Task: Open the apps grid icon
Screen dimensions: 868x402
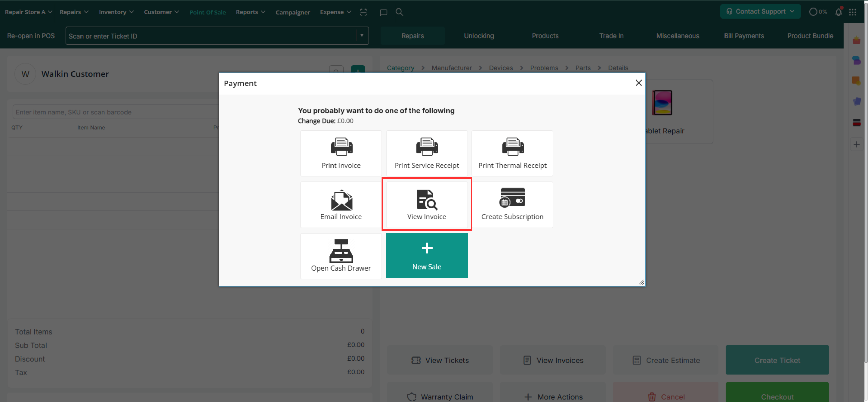Action: tap(853, 12)
